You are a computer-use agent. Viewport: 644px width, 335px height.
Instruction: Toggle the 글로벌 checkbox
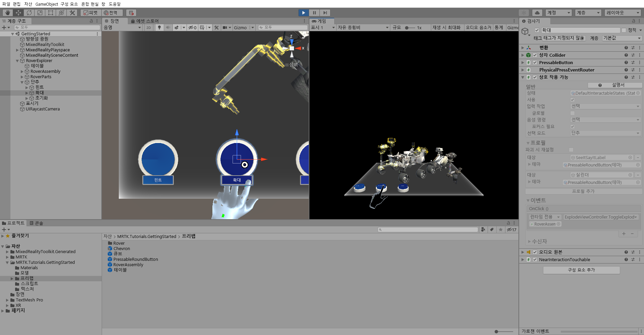573,113
